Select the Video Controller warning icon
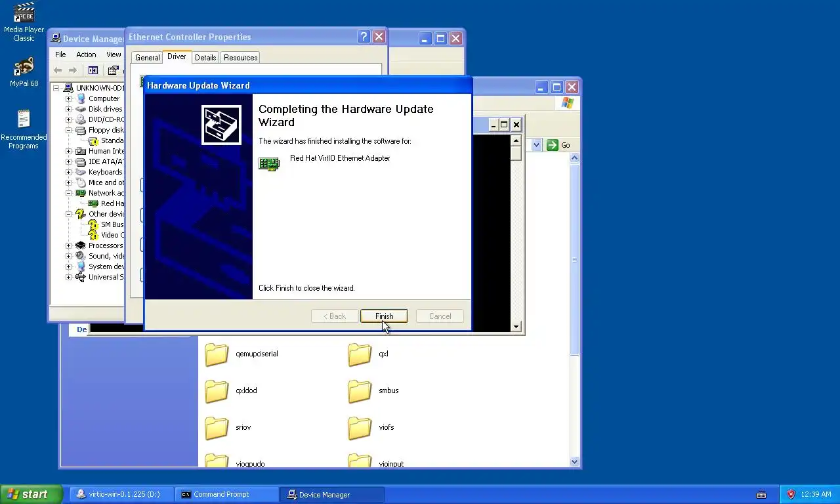Screen dimensions: 840x504 [x=93, y=235]
